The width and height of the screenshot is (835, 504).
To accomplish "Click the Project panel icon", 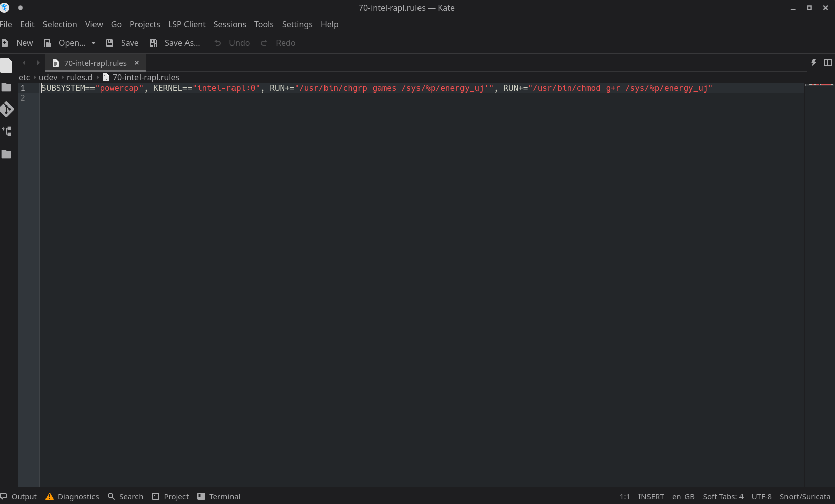I will 156,496.
